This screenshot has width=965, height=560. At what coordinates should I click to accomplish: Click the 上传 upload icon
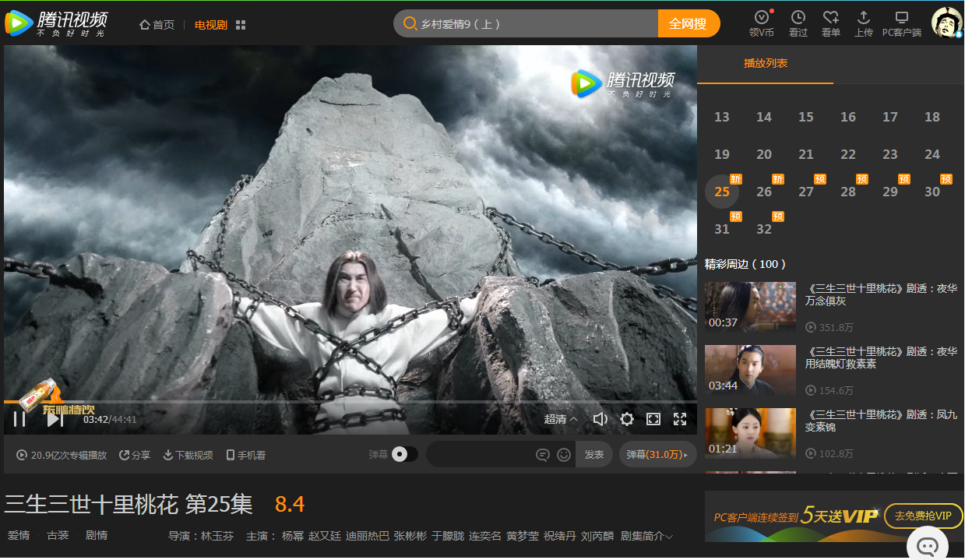[864, 23]
